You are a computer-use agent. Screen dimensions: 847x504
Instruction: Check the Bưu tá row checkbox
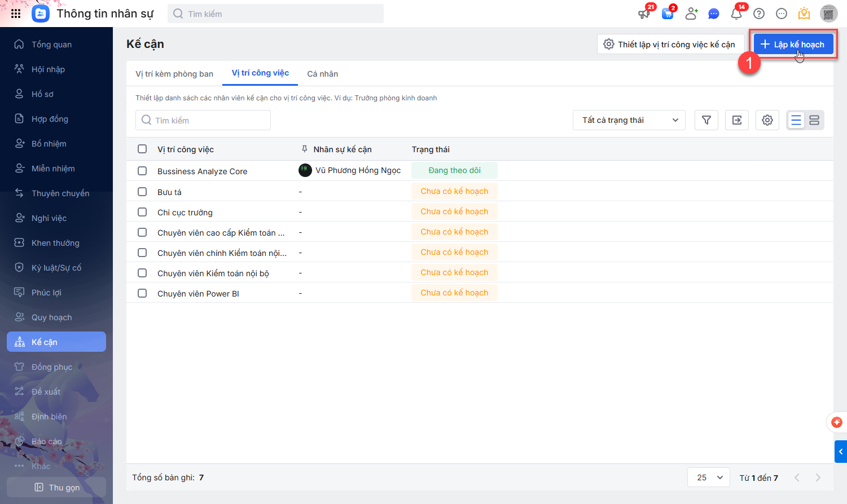tap(142, 192)
